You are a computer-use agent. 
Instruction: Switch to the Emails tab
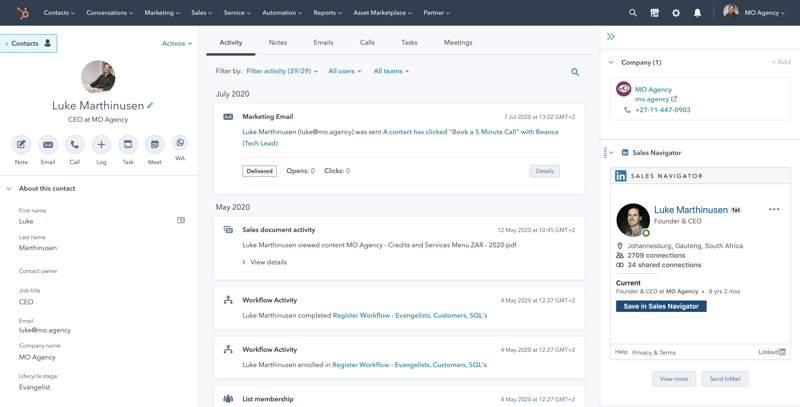(323, 43)
